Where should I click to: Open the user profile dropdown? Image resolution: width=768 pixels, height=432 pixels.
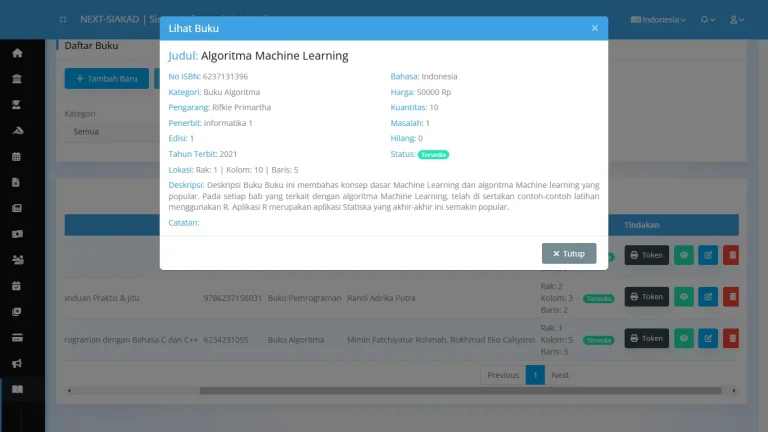737,20
